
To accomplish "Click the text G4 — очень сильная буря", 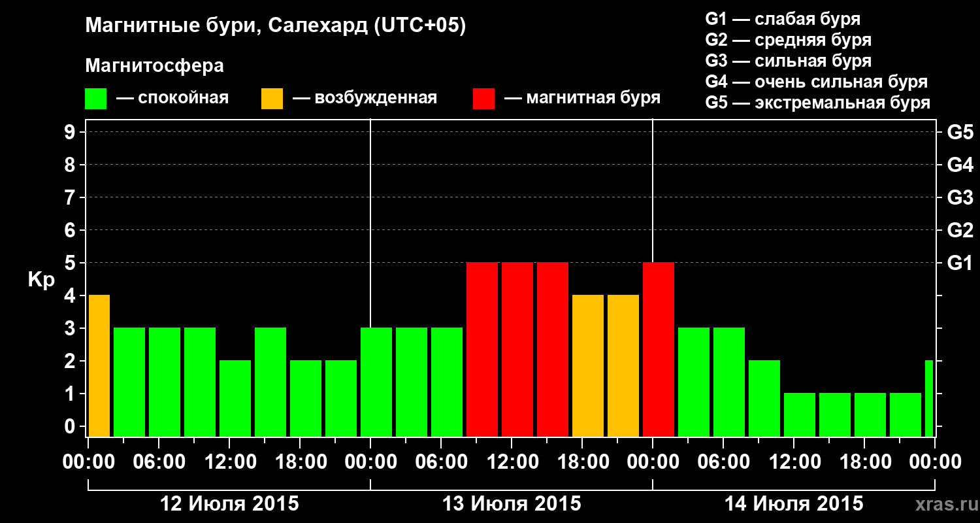I will click(816, 82).
